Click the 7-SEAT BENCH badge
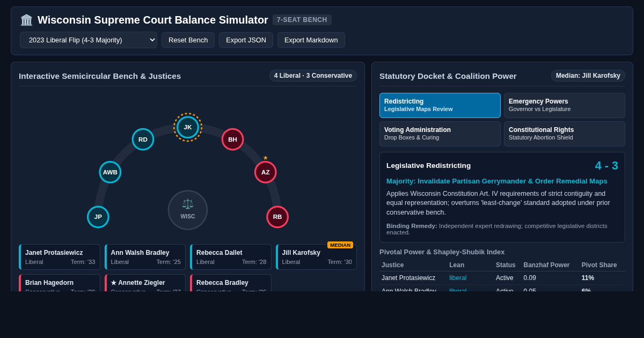 pos(302,20)
